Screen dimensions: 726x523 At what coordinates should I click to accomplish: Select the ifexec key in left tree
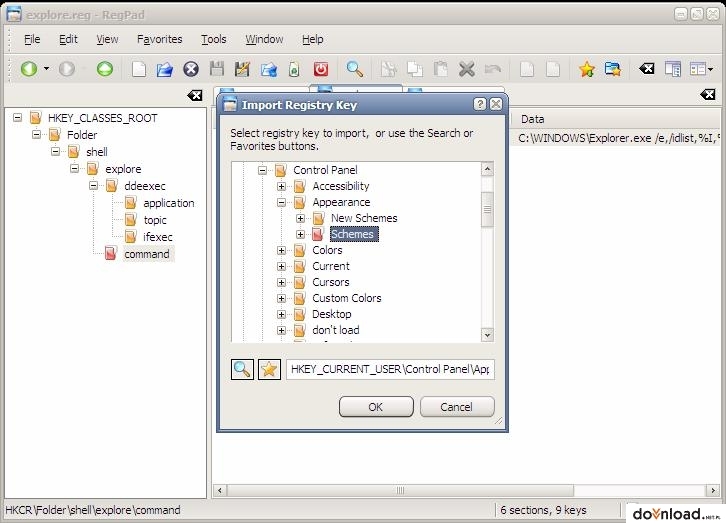pos(157,237)
